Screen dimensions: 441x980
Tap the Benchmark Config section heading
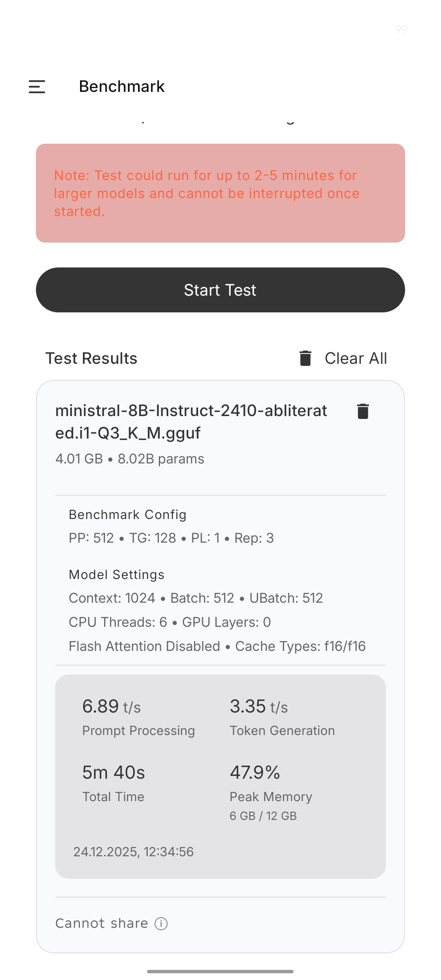[127, 514]
